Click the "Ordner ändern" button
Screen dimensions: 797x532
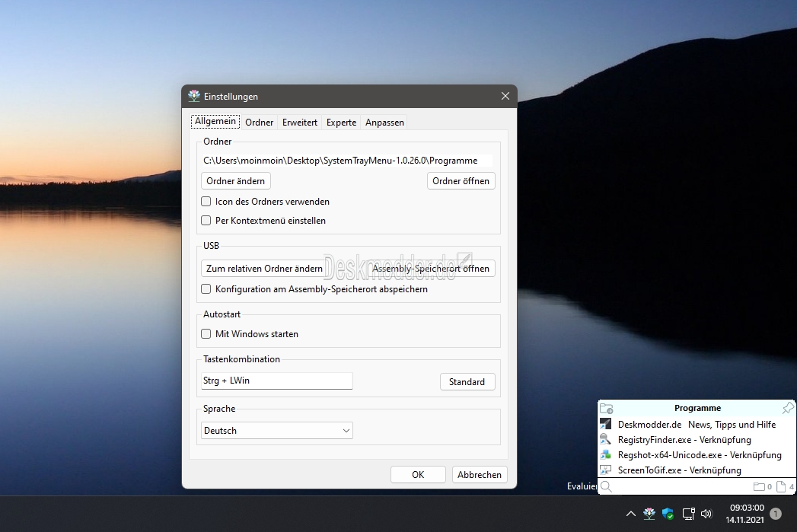click(236, 181)
